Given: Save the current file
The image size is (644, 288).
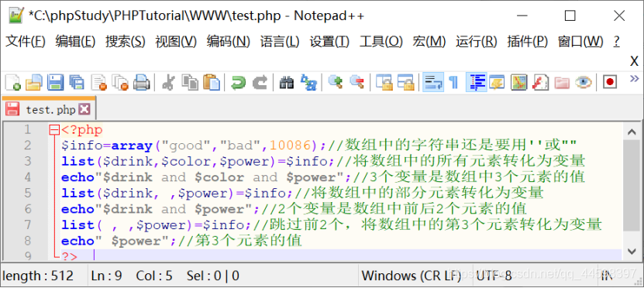Looking at the screenshot, I should [x=55, y=83].
